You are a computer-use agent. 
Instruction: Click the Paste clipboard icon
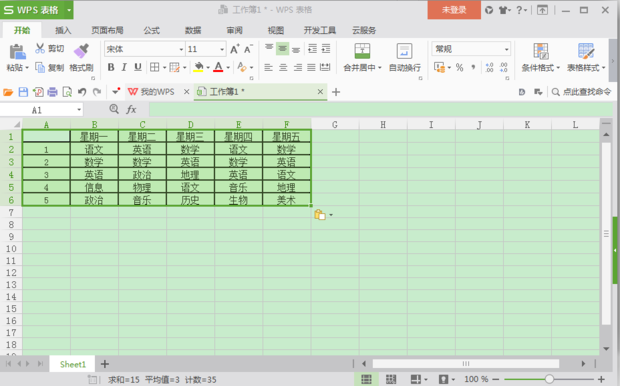(x=17, y=51)
